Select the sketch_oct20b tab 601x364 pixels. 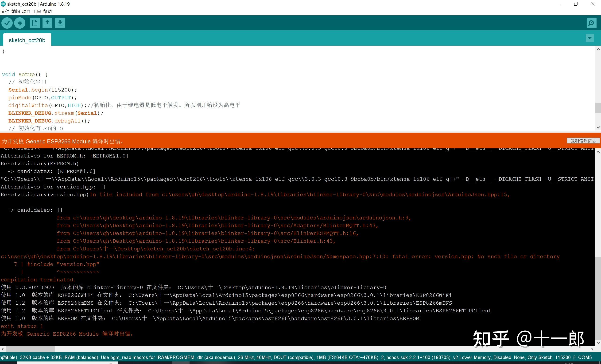pos(27,40)
